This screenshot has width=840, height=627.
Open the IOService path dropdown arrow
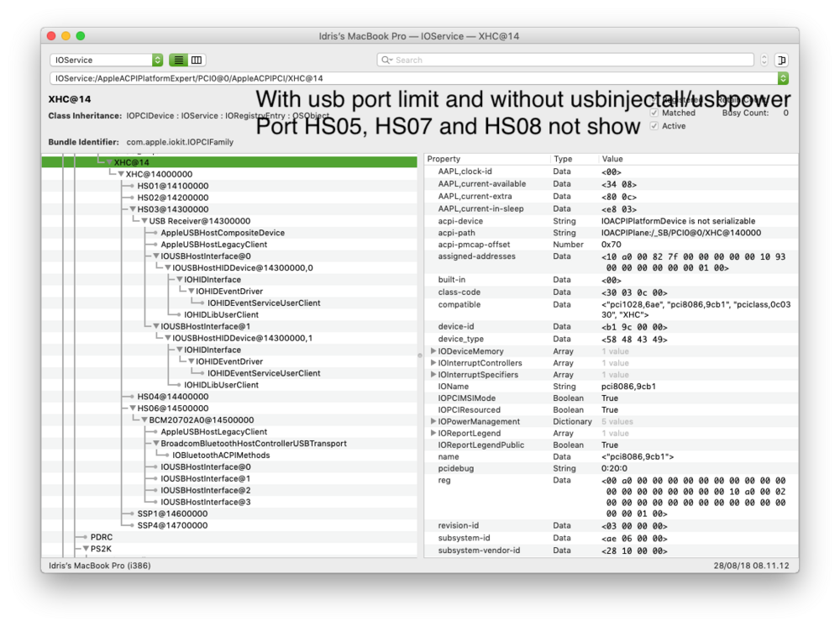783,78
